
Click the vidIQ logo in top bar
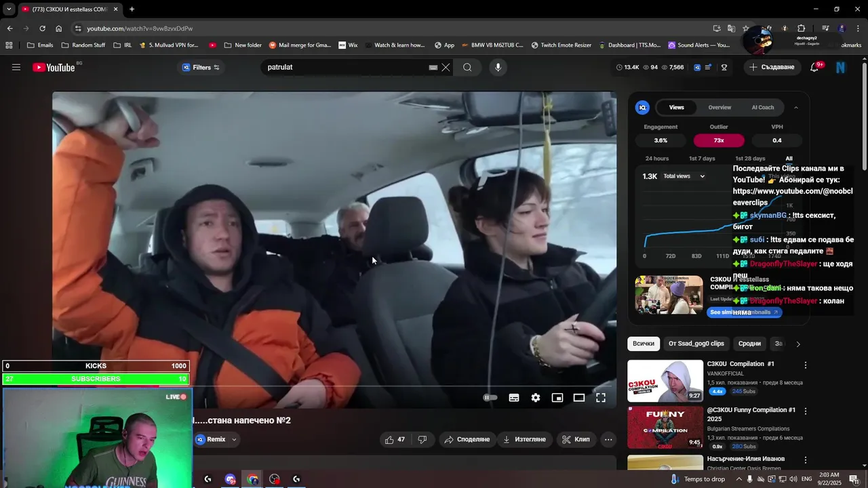(696, 67)
